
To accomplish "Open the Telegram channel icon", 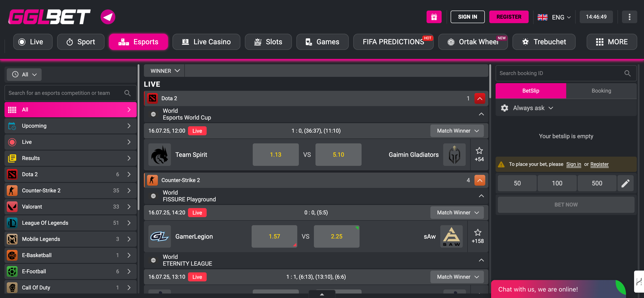I will tap(108, 17).
